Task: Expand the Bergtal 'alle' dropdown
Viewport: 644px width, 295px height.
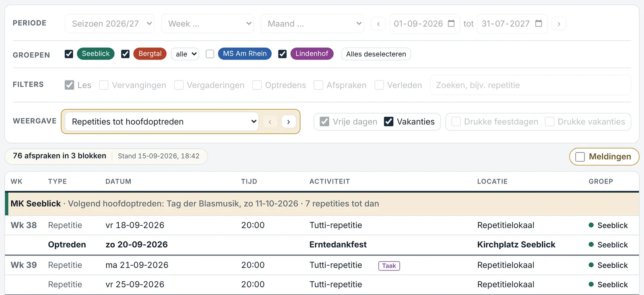Action: click(185, 54)
